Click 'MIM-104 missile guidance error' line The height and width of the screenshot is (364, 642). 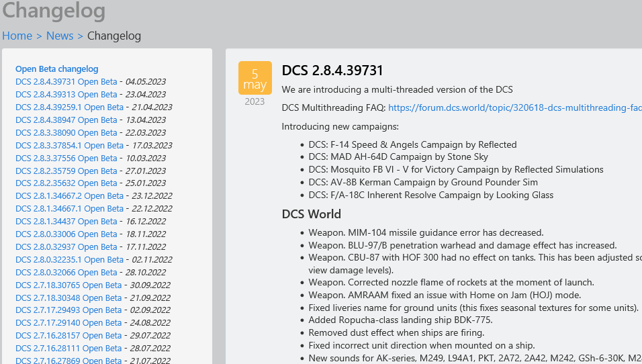[426, 232]
